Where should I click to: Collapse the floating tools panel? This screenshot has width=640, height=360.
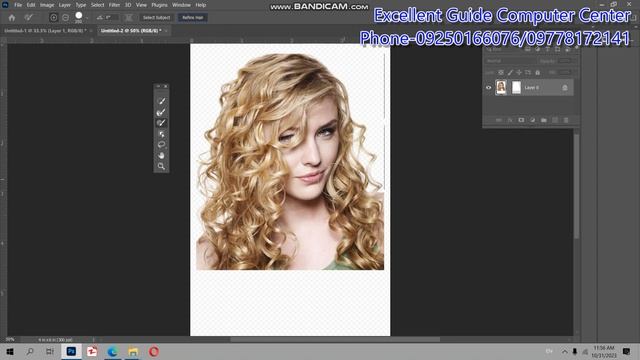pyautogui.click(x=158, y=87)
